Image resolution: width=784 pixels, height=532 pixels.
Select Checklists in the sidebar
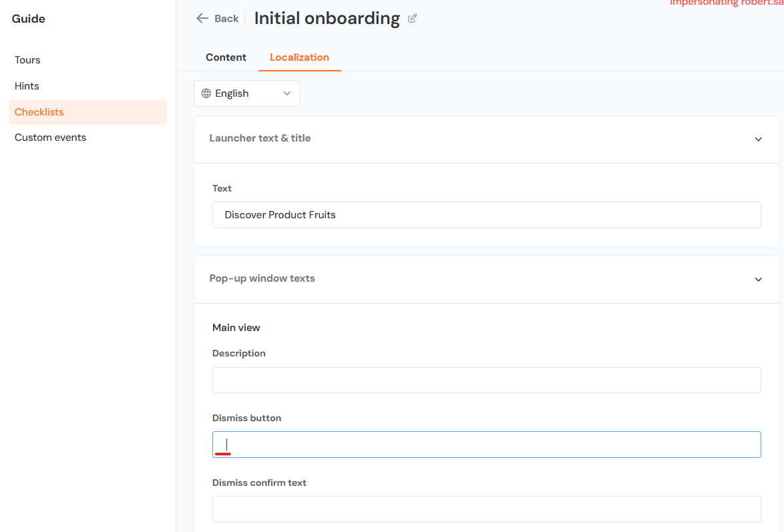point(39,112)
